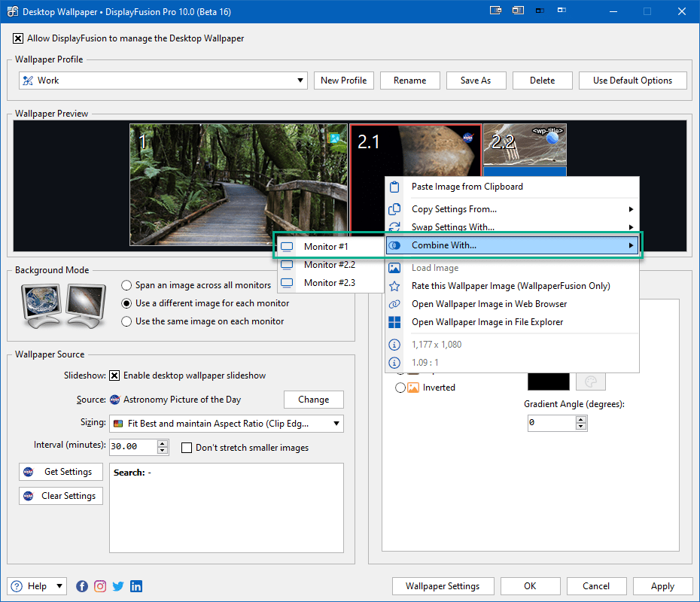Click the Rate Wallpaper star icon
700x602 pixels.
point(394,286)
